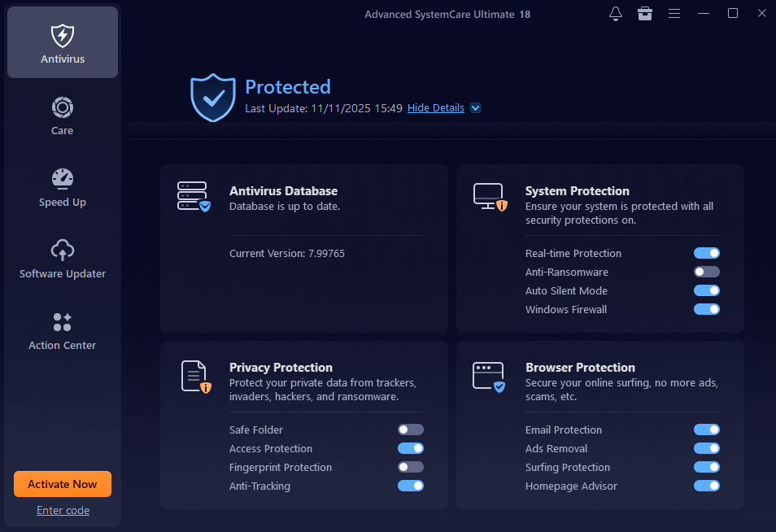Click the notification bell icon
The height and width of the screenshot is (532, 776).
pos(616,14)
